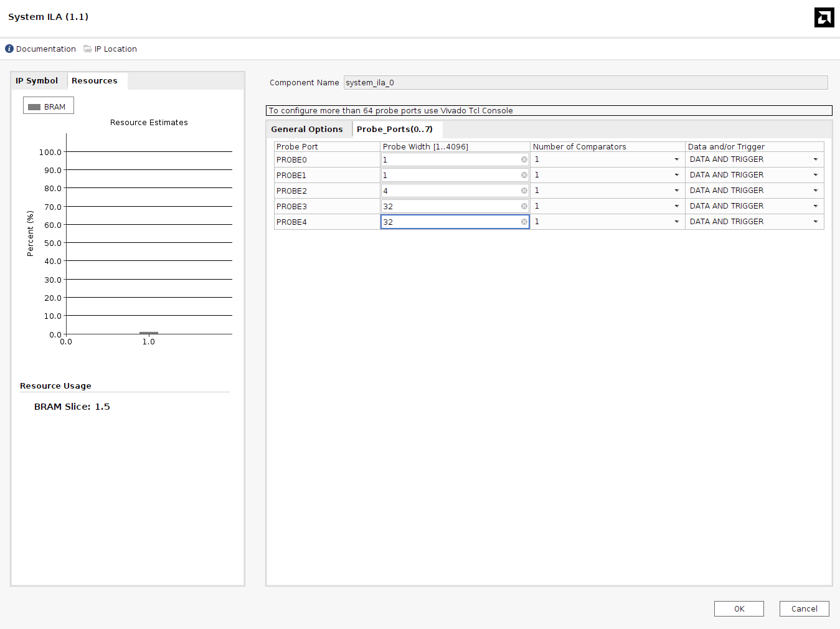Open PROBE3 Number of Comparators dropdown
Viewport: 840px width, 629px height.
pyautogui.click(x=607, y=206)
